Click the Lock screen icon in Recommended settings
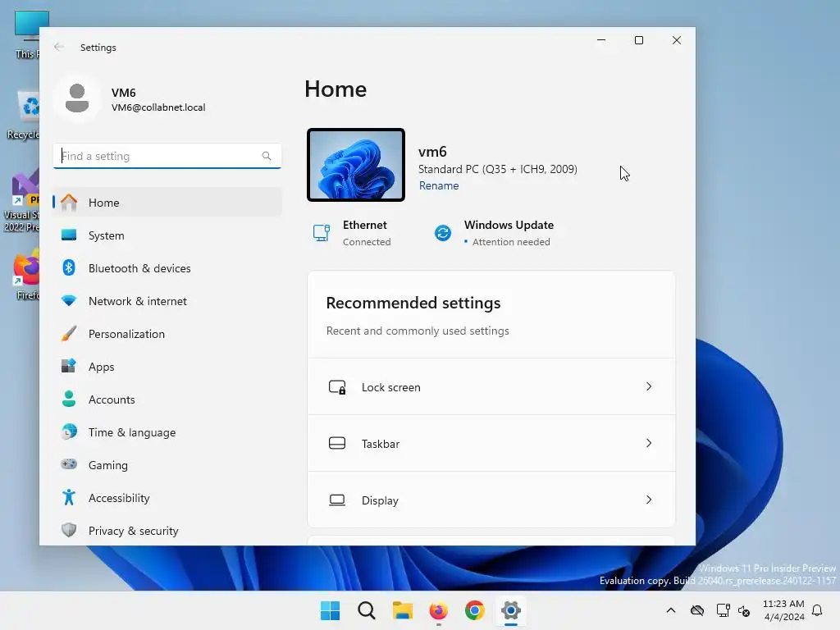 pyautogui.click(x=337, y=387)
